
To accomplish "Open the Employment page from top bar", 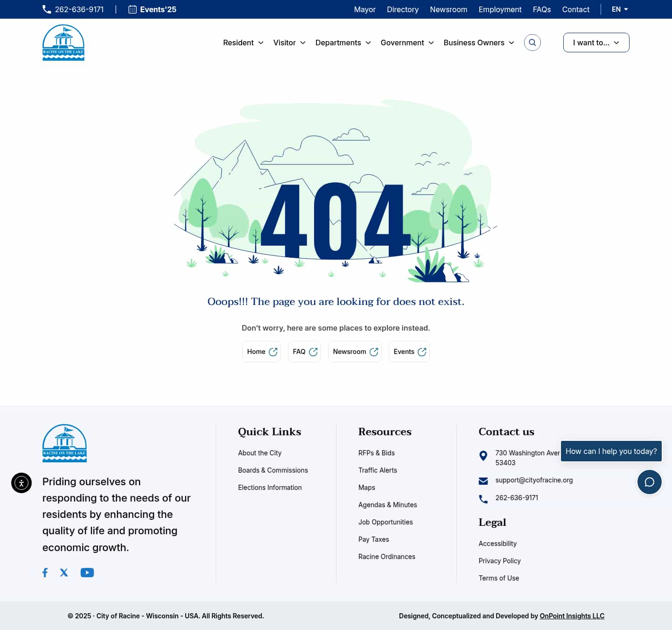I will coord(500,9).
